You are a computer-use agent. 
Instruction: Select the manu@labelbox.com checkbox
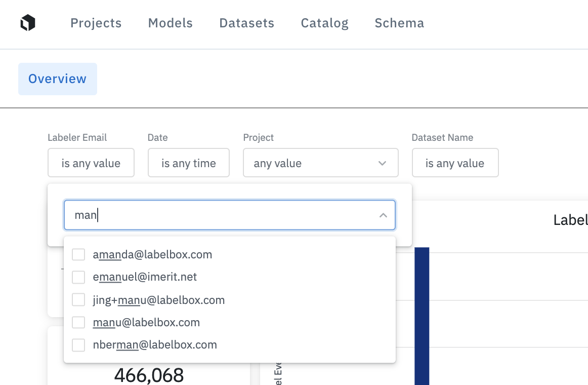78,322
